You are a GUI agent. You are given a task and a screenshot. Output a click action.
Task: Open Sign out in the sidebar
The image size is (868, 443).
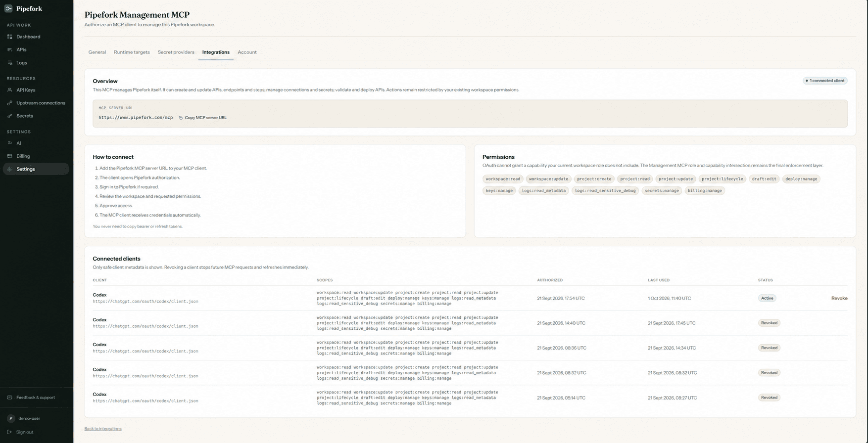pos(25,432)
